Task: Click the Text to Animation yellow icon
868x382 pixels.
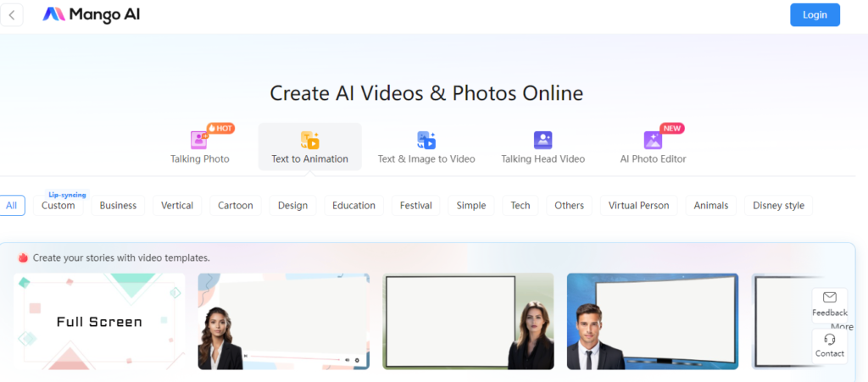Action: click(x=310, y=141)
